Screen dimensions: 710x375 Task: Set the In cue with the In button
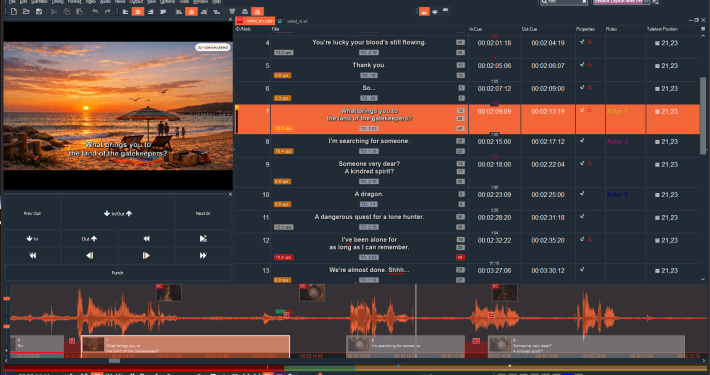tap(32, 239)
